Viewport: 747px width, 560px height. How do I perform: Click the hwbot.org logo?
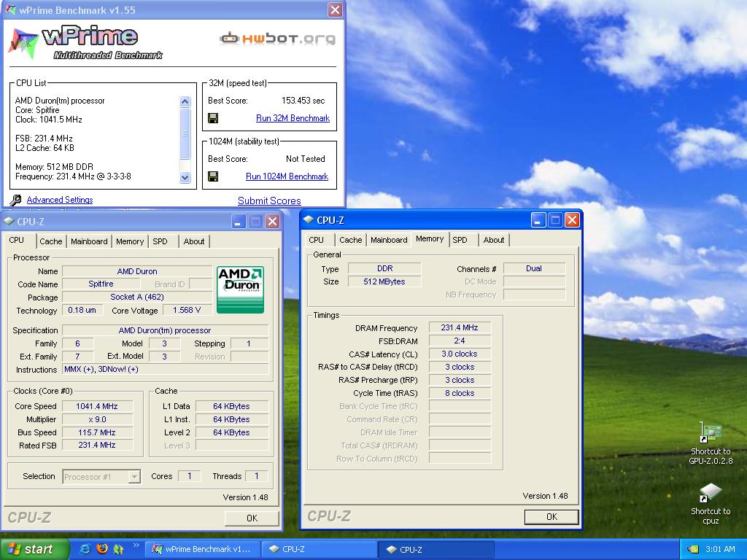pyautogui.click(x=278, y=39)
